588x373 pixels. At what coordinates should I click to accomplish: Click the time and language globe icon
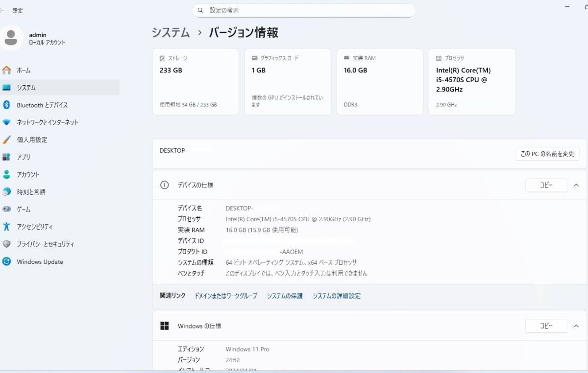pos(6,192)
